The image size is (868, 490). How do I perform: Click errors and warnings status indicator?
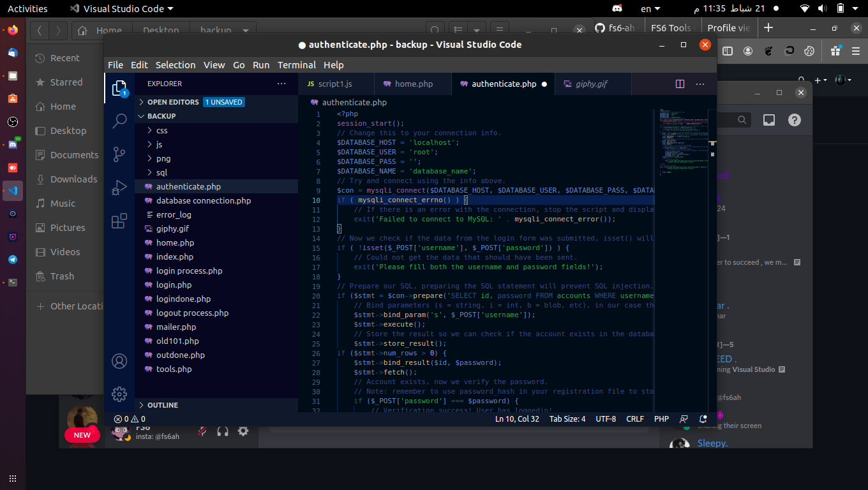click(130, 419)
